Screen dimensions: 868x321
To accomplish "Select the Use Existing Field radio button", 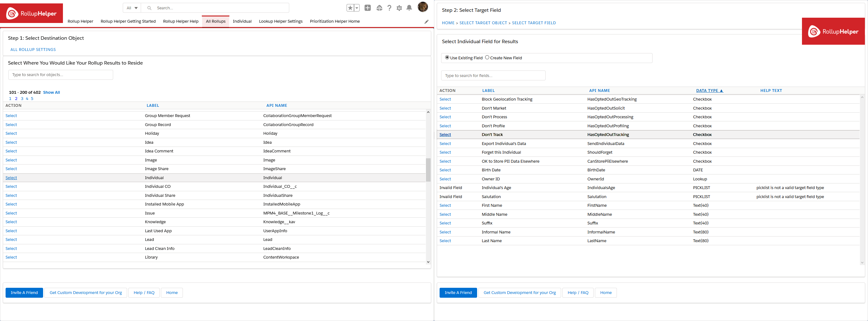I will pos(447,57).
